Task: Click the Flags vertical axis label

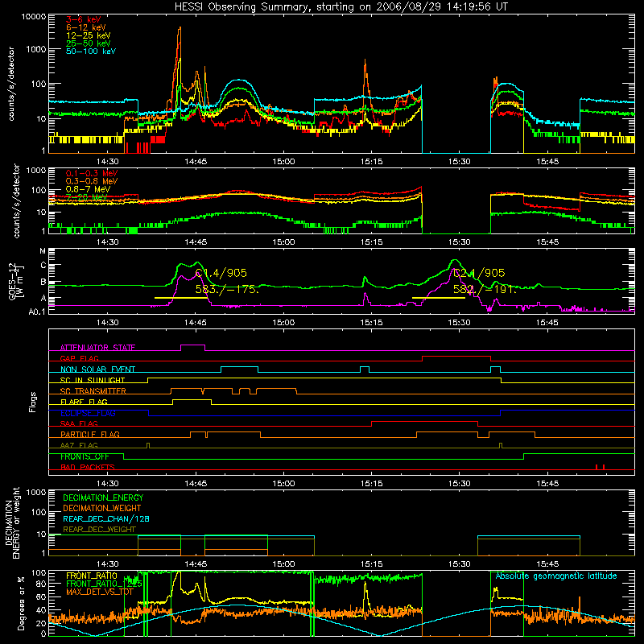Action: tap(33, 402)
